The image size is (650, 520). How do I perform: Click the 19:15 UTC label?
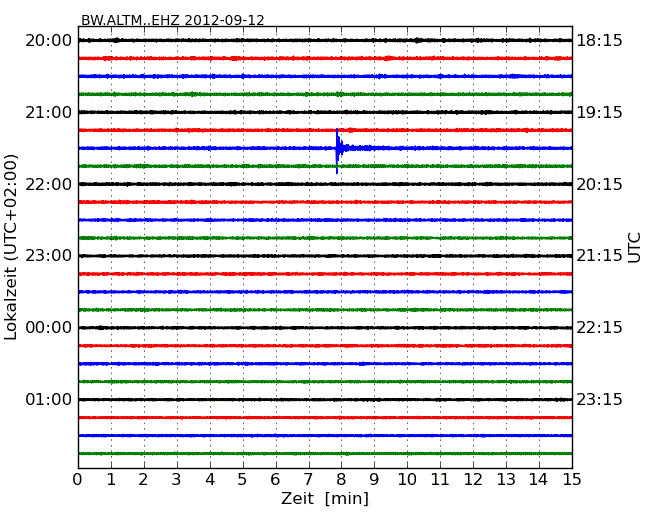click(599, 112)
